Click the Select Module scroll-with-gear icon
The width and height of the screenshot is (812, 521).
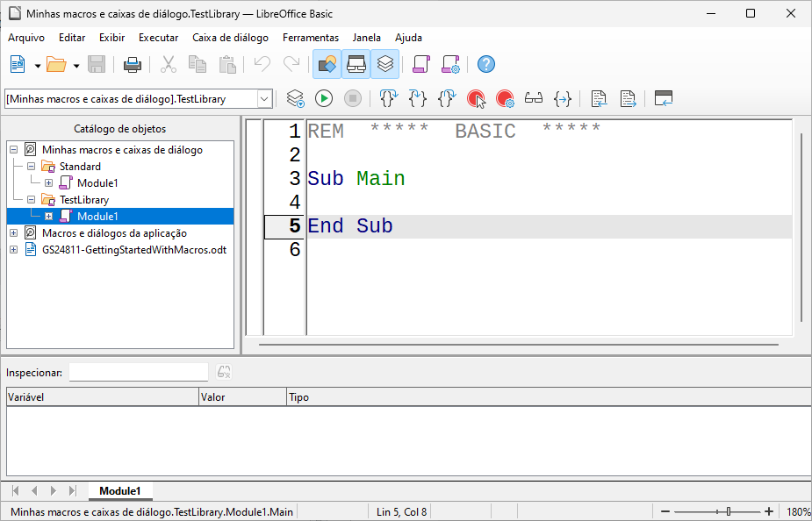tap(450, 65)
